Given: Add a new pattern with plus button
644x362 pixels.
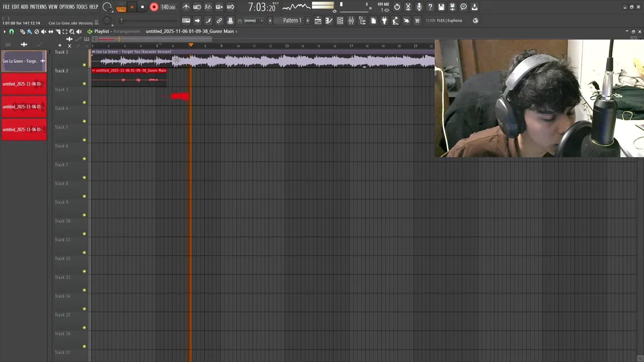Looking at the screenshot, I should point(308,21).
